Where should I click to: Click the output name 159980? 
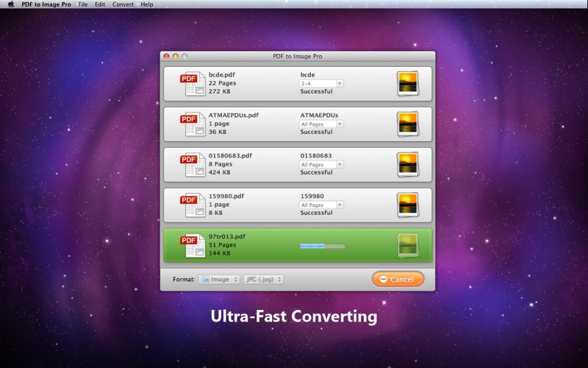pos(312,196)
